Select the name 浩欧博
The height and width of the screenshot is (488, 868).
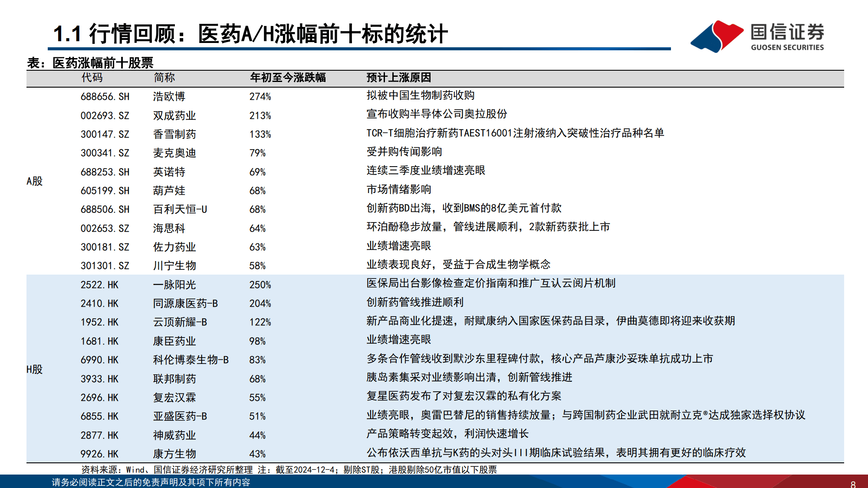click(169, 96)
